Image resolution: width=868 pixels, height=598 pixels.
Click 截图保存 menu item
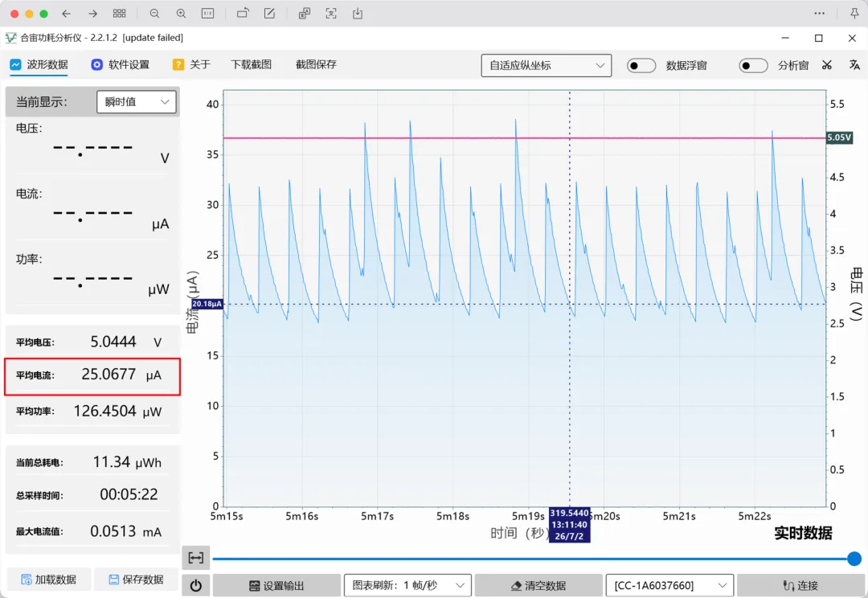point(316,65)
